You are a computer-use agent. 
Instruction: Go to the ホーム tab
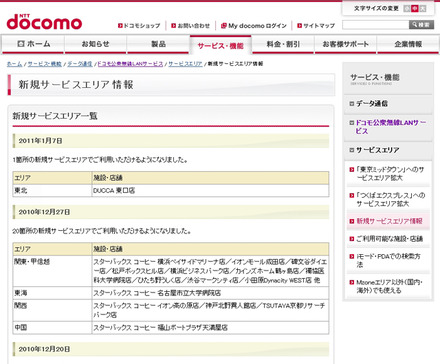point(33,44)
